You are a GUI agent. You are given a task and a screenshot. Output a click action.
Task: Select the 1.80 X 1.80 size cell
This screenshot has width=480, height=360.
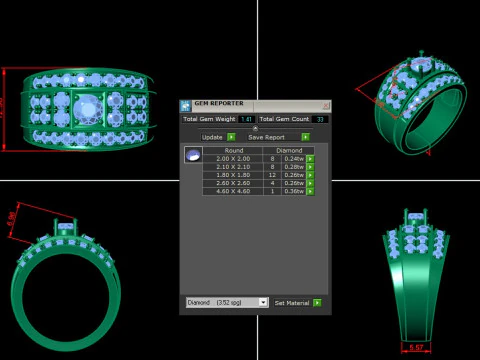tap(233, 175)
